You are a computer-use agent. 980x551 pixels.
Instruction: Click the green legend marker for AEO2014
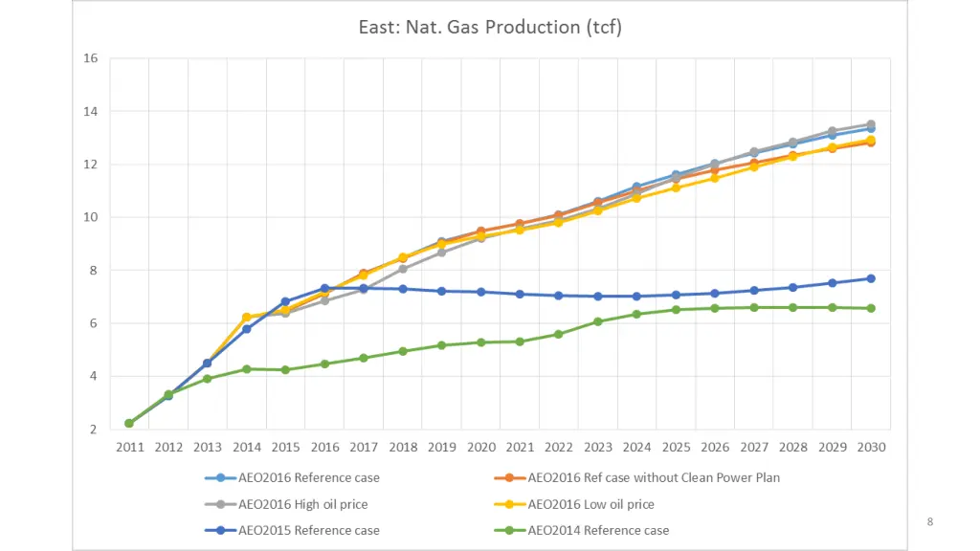[509, 530]
